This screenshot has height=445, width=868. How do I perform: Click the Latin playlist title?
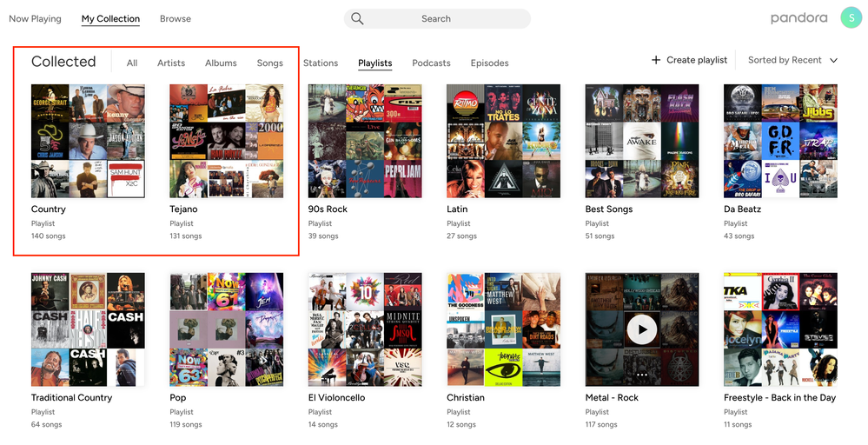click(x=457, y=209)
